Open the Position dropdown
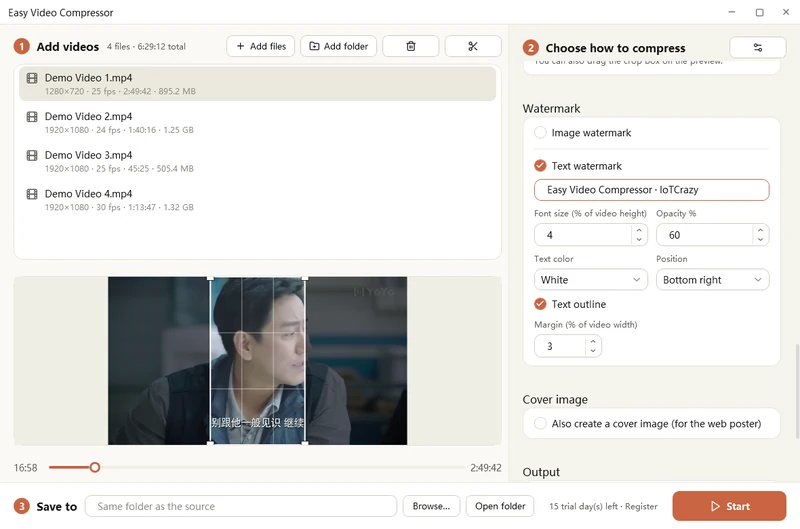Viewport: 800px width, 529px height. (x=712, y=280)
